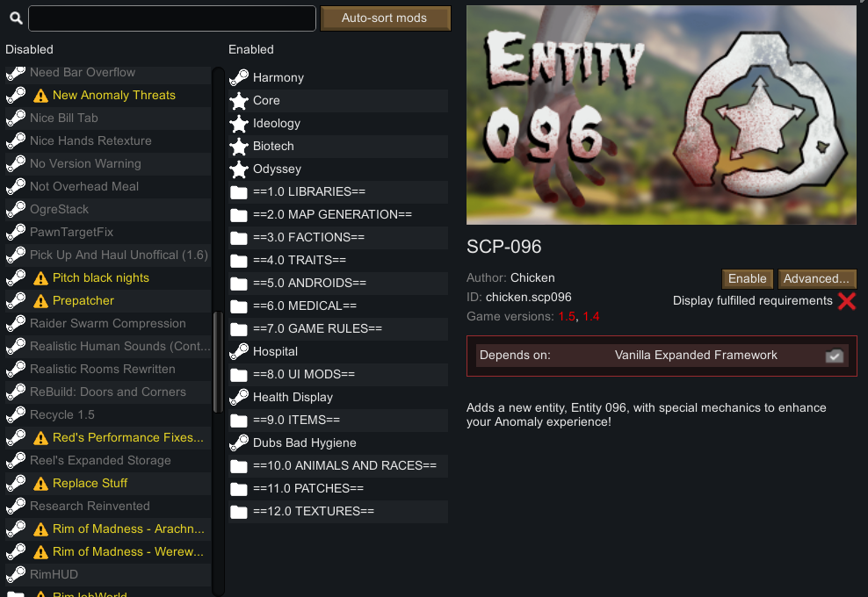Screen dimensions: 868x597
Task: Click the star icon next to Odyssey
Action: [x=239, y=169]
